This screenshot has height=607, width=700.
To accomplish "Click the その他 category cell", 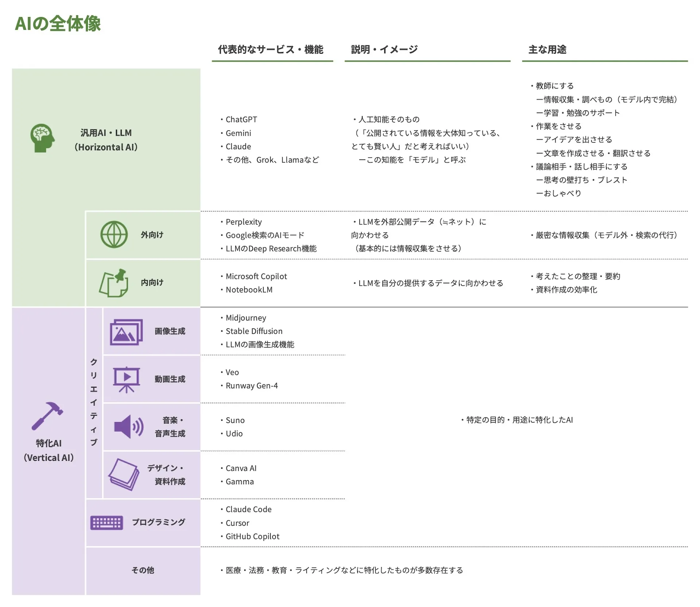I will [143, 571].
